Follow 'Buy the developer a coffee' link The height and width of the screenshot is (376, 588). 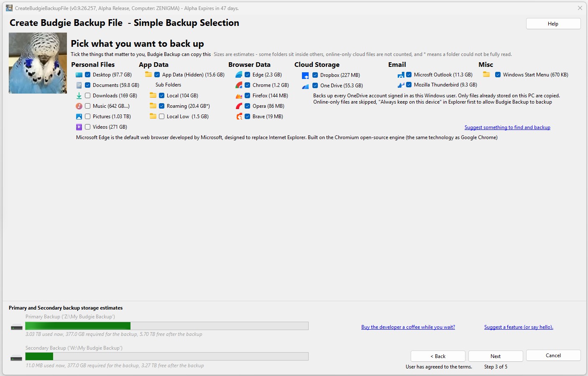[408, 327]
